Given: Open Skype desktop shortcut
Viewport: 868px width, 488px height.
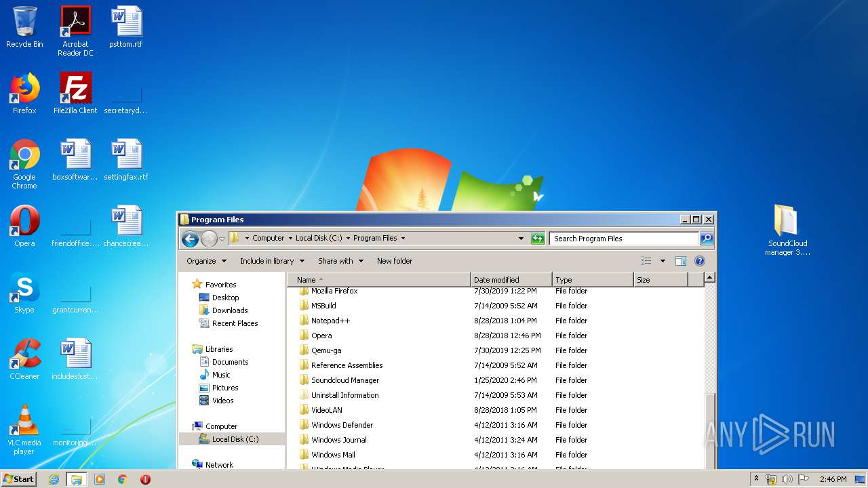Looking at the screenshot, I should click(24, 293).
